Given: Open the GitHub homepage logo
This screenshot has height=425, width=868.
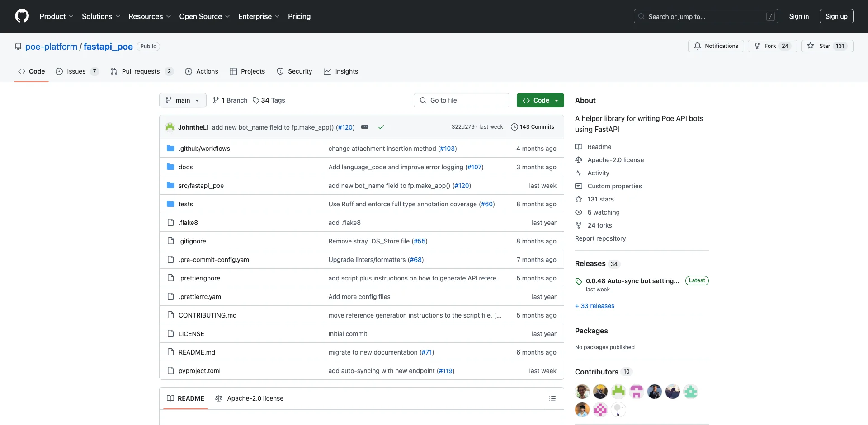Looking at the screenshot, I should point(22,16).
